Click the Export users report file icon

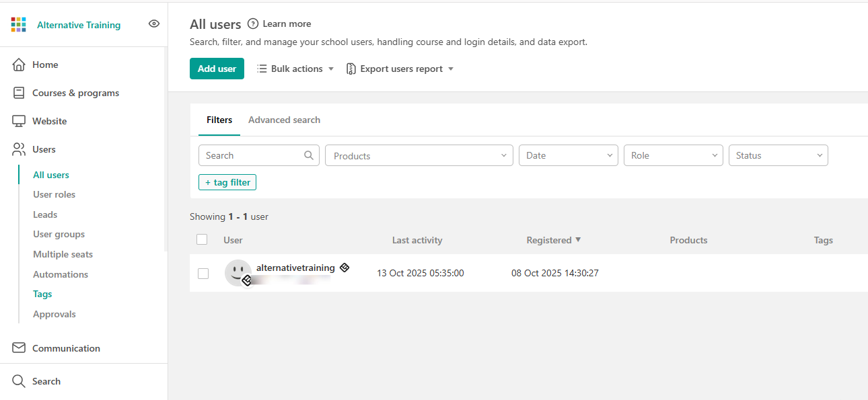351,69
